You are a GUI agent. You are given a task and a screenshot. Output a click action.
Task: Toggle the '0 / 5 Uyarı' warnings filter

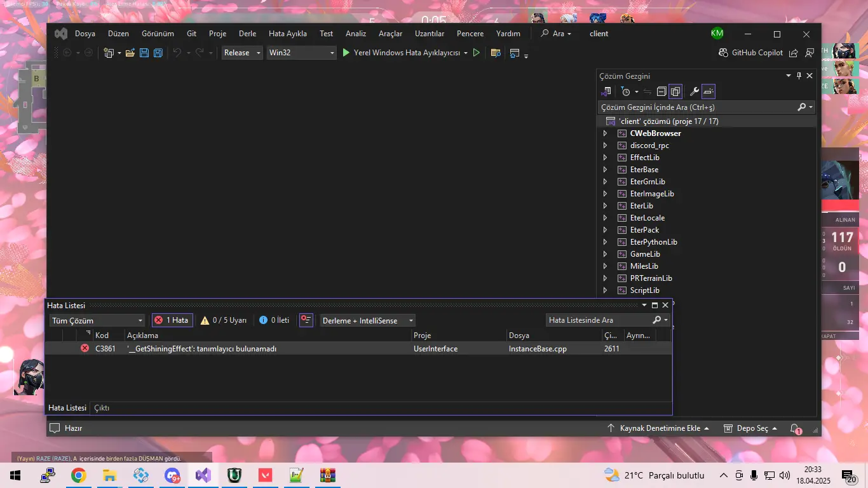point(224,320)
